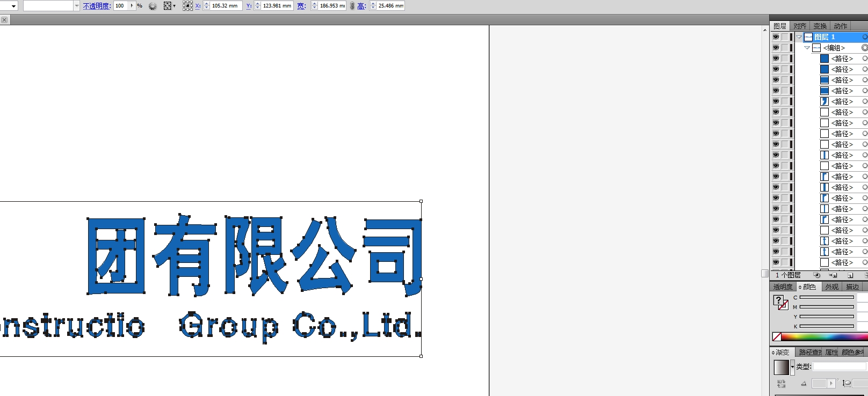Toggle the eye icon of the third 路径 row
Viewport: 868px width, 396px height.
pos(776,80)
